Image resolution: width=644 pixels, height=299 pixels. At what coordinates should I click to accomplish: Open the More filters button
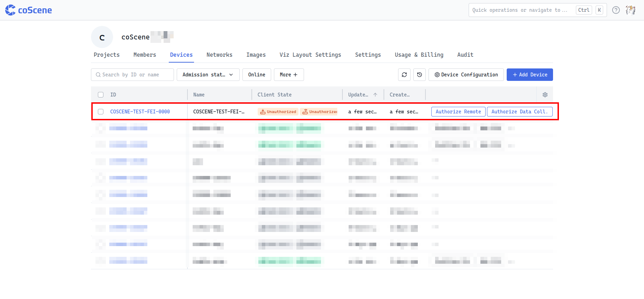pyautogui.click(x=289, y=75)
